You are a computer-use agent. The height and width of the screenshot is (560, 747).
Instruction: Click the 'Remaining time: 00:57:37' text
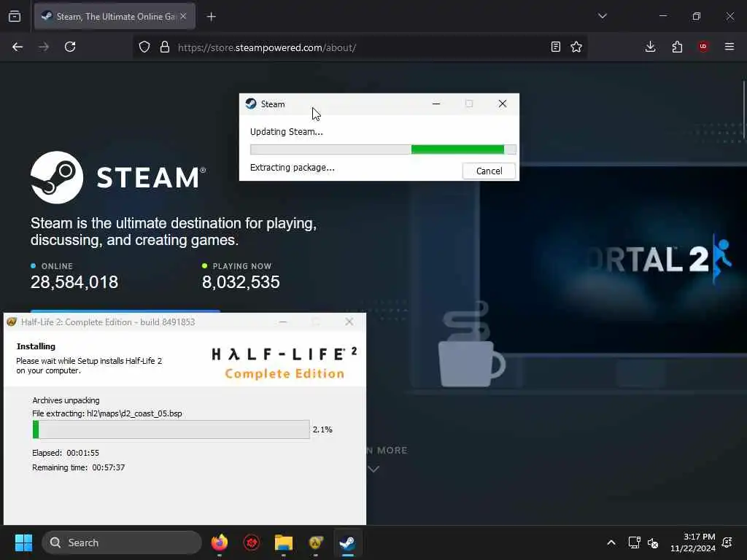[79, 467]
